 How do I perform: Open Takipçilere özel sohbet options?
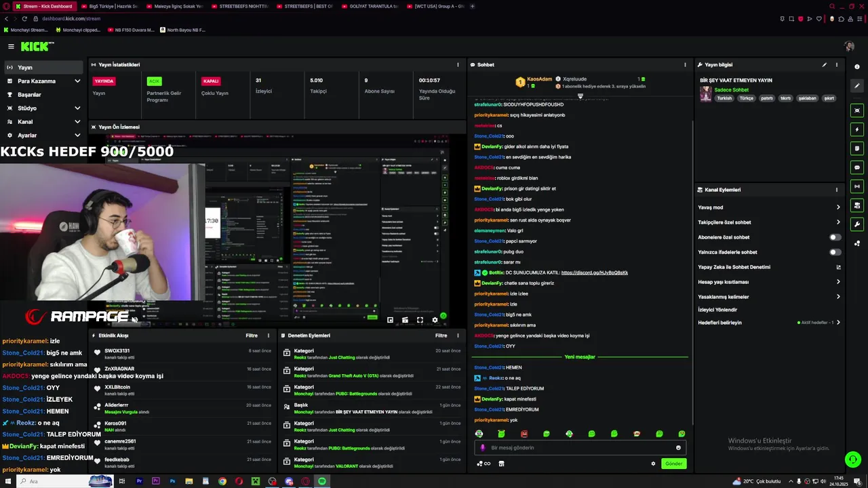point(769,222)
